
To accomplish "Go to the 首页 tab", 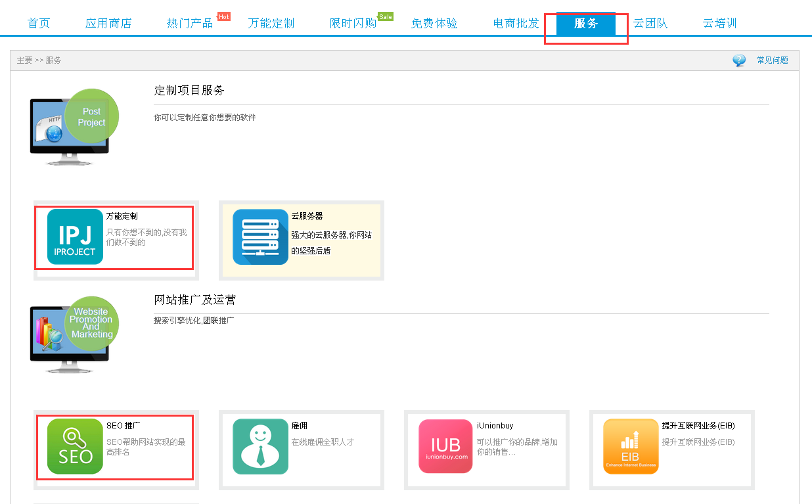I will [39, 24].
